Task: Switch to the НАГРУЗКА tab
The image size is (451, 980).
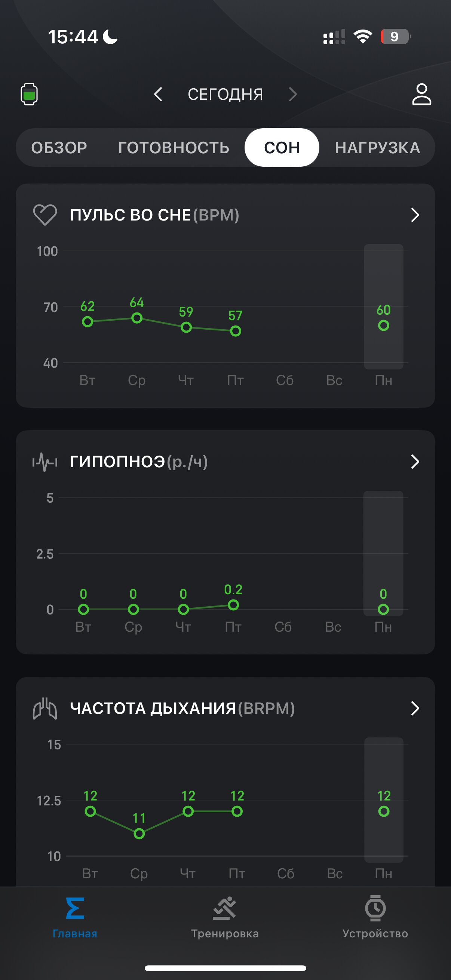Action: [378, 148]
